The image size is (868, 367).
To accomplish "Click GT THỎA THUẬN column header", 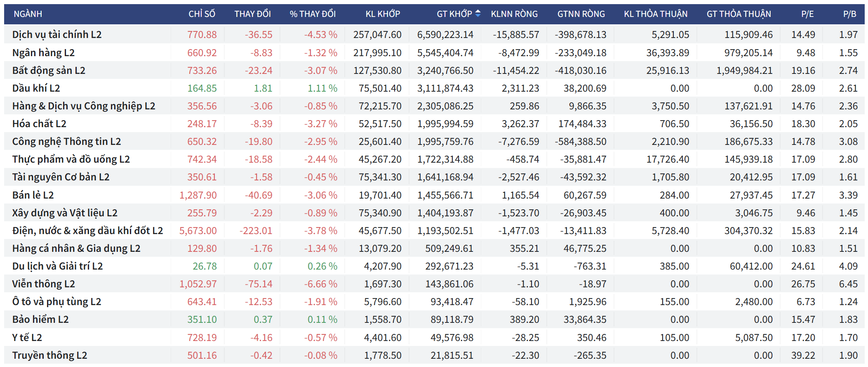I will click(739, 14).
